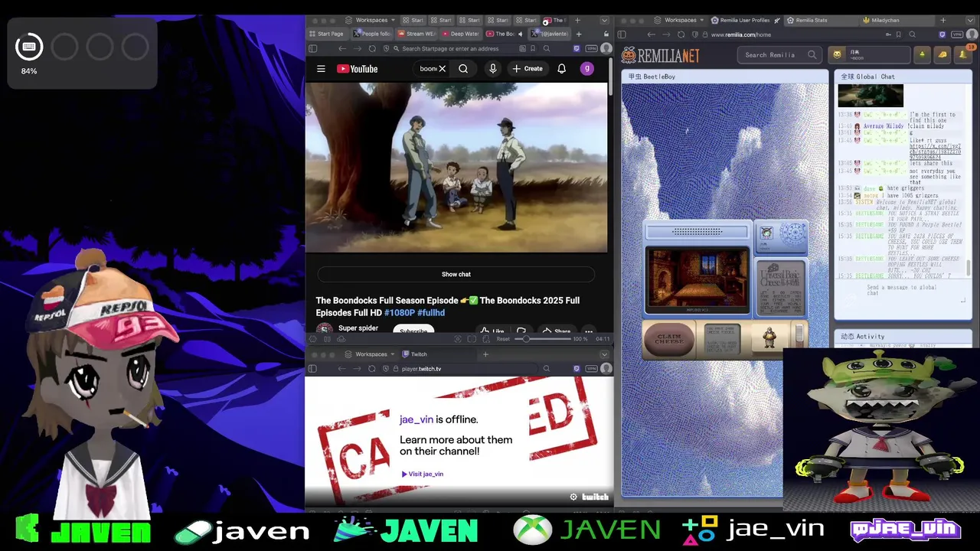Viewport: 980px width, 551px height.
Task: Reload the page in the YouTube window
Action: 372,48
